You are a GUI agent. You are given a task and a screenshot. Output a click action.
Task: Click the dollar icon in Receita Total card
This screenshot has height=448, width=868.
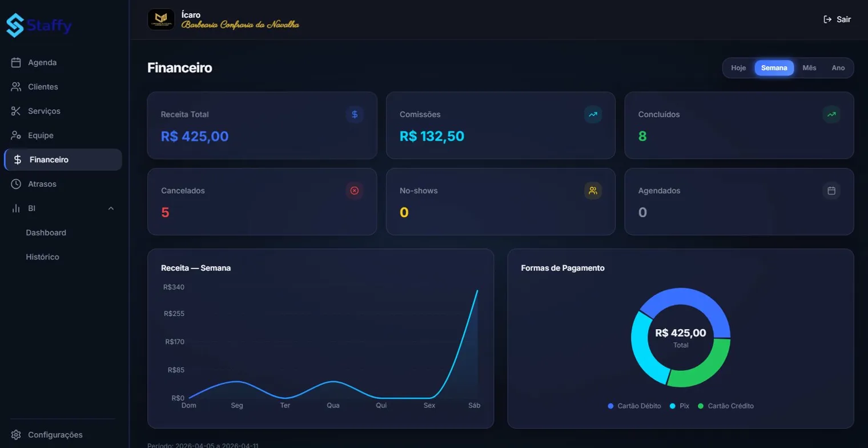click(x=355, y=114)
